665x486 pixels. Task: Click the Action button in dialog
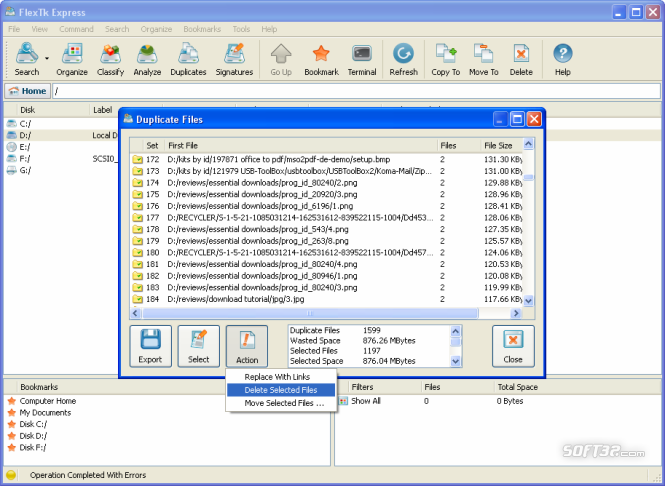point(247,346)
